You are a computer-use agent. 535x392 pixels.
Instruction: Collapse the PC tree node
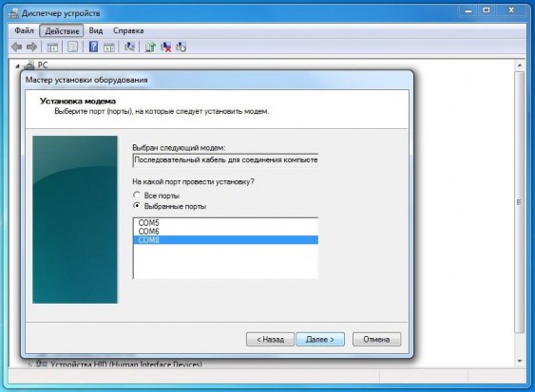coord(17,66)
